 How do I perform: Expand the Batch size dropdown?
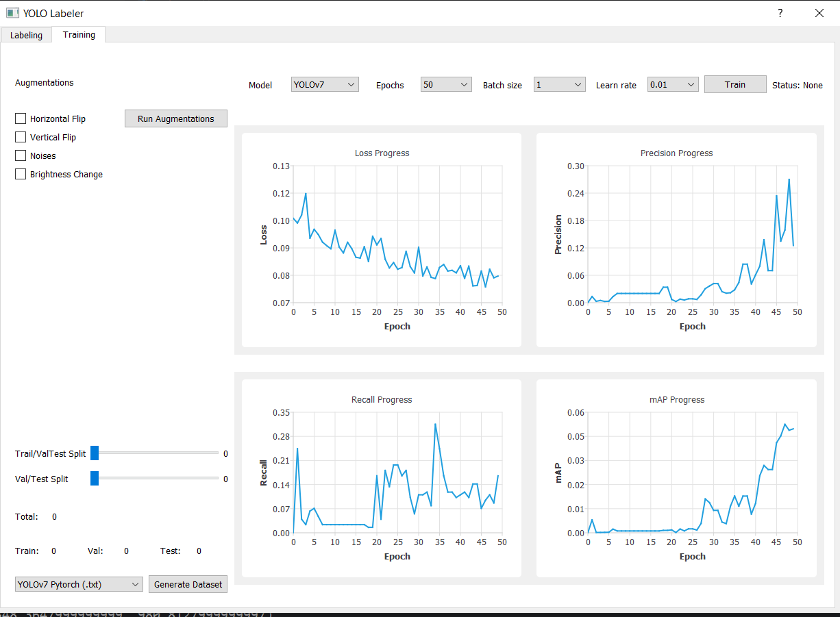point(560,84)
